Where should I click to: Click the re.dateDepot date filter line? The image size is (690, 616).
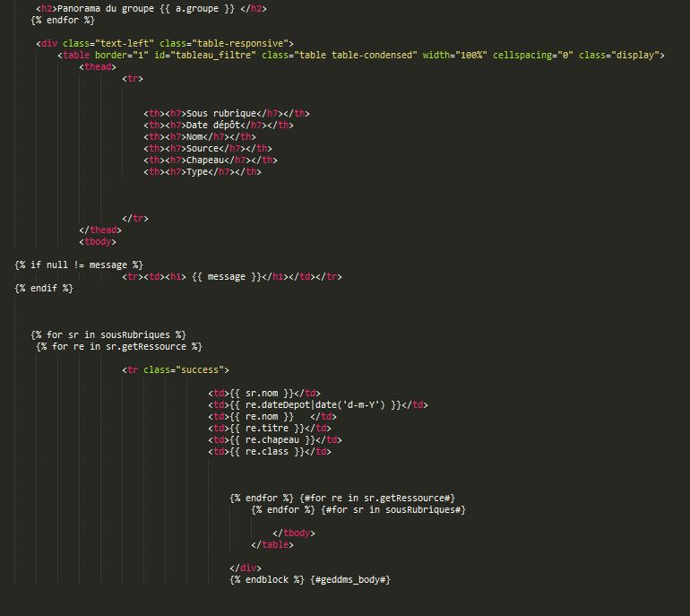tap(318, 404)
